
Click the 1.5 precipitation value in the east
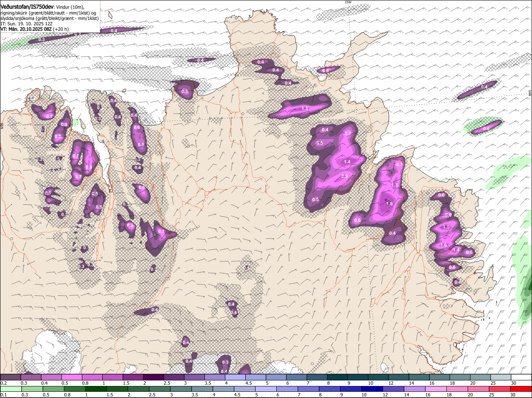click(446, 227)
